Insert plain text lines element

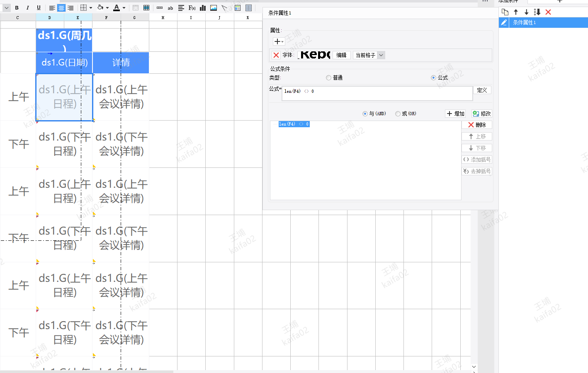point(181,7)
